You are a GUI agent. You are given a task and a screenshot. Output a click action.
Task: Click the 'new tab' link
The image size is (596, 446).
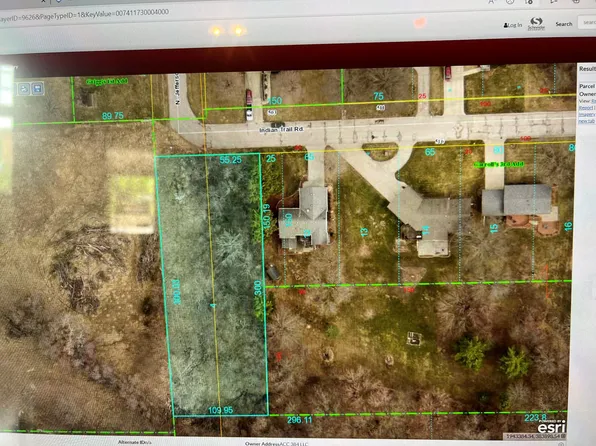(x=586, y=121)
